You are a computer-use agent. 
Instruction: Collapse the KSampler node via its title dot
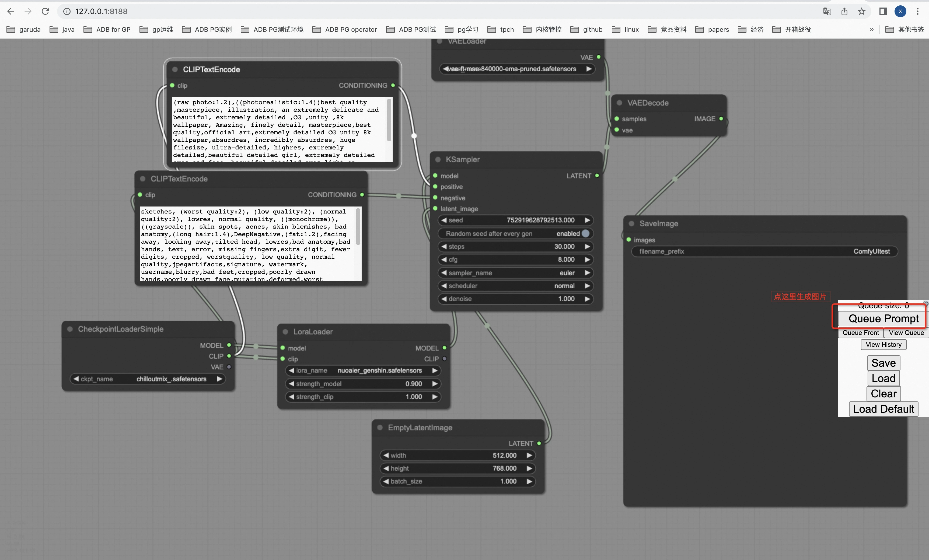coord(438,159)
